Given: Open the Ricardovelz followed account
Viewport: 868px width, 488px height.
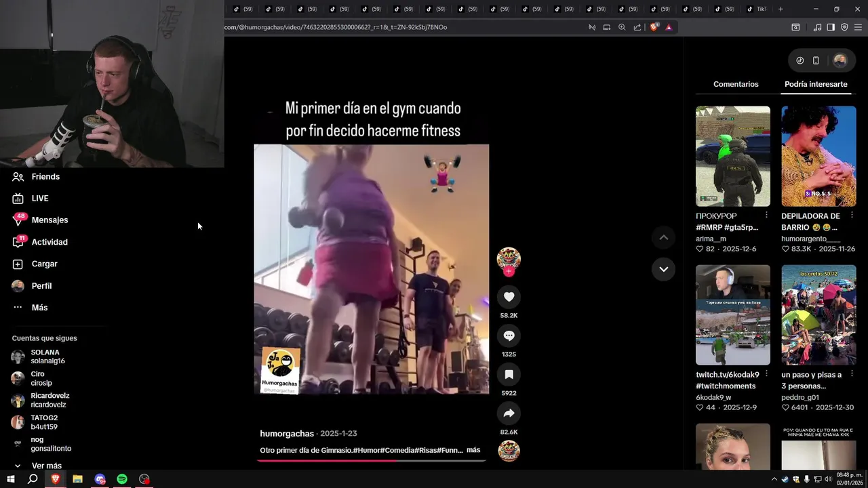Looking at the screenshot, I should [41, 400].
